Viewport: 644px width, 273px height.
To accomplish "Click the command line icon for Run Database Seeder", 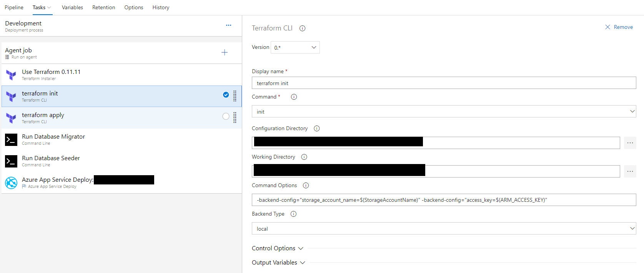I will [x=11, y=161].
